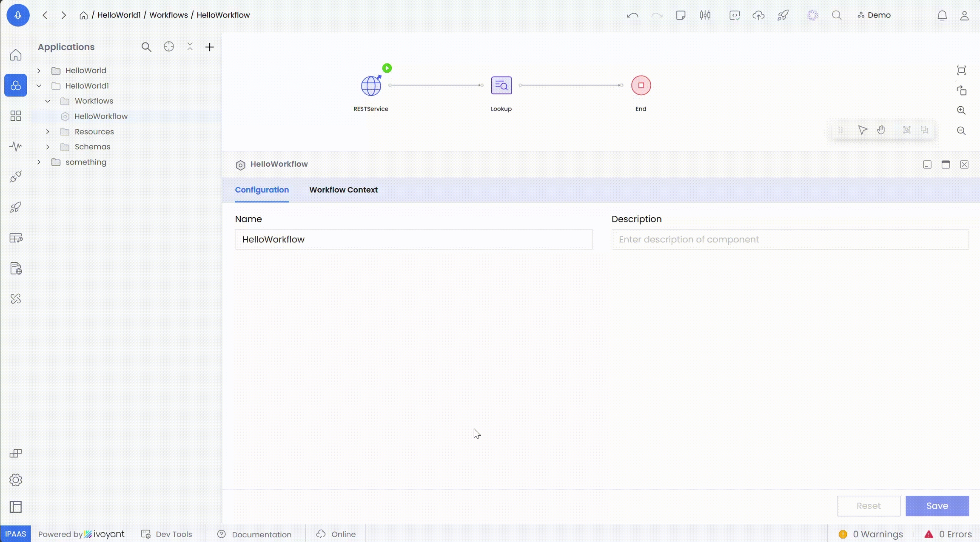Open the notifications bell

[x=942, y=15]
